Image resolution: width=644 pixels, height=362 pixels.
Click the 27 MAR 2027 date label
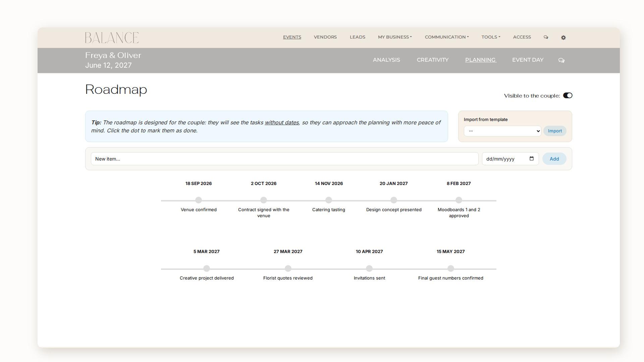tap(288, 251)
